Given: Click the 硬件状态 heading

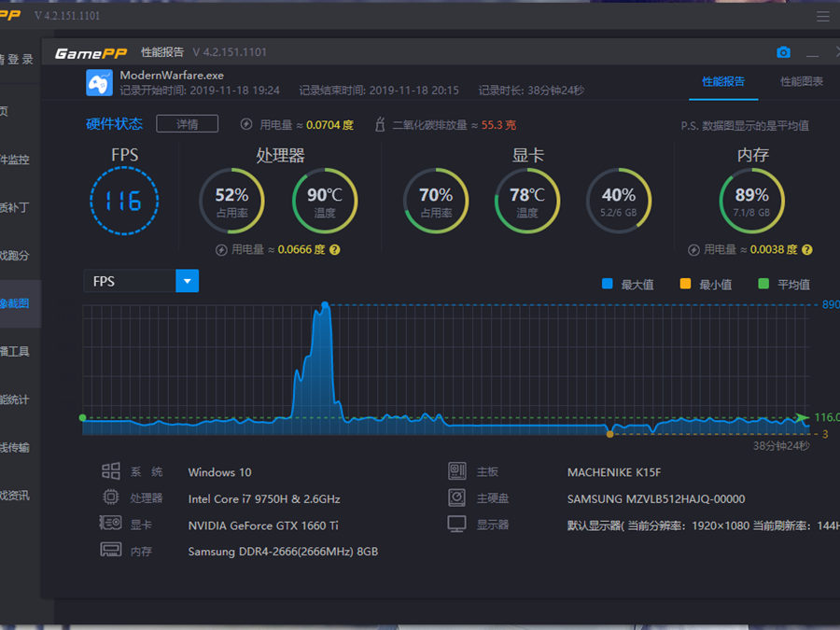Looking at the screenshot, I should coord(114,124).
